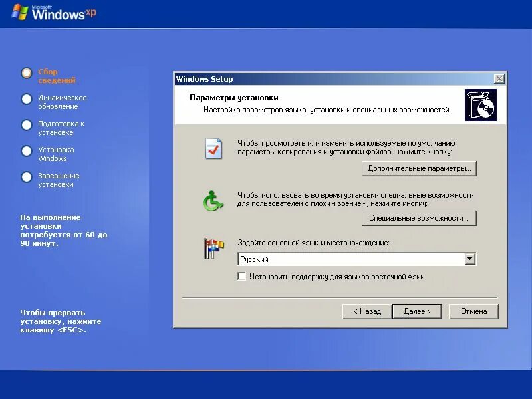The image size is (532, 399).
Task: Click the green wheelchair accessibility icon
Action: (213, 201)
